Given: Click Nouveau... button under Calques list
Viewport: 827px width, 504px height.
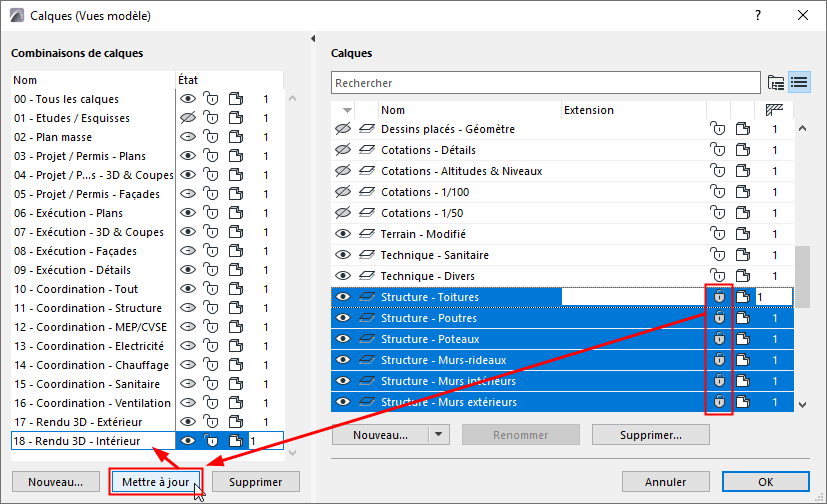Looking at the screenshot, I should [380, 435].
